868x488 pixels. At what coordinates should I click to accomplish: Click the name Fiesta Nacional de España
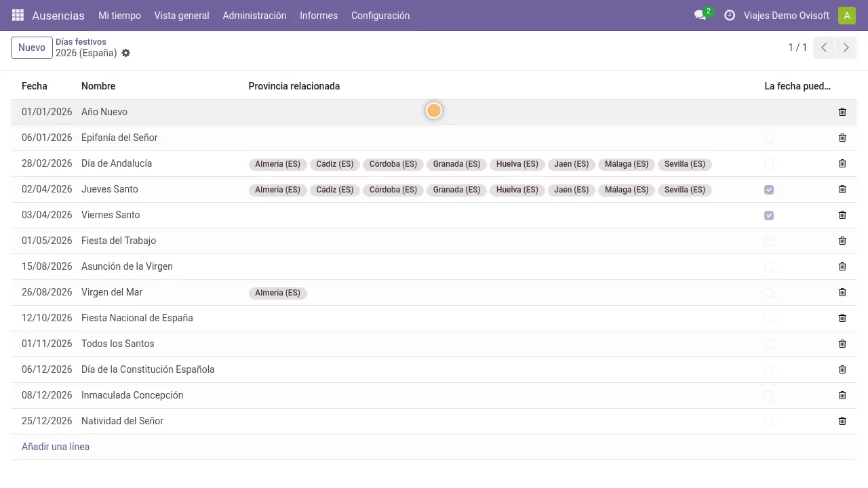[137, 318]
